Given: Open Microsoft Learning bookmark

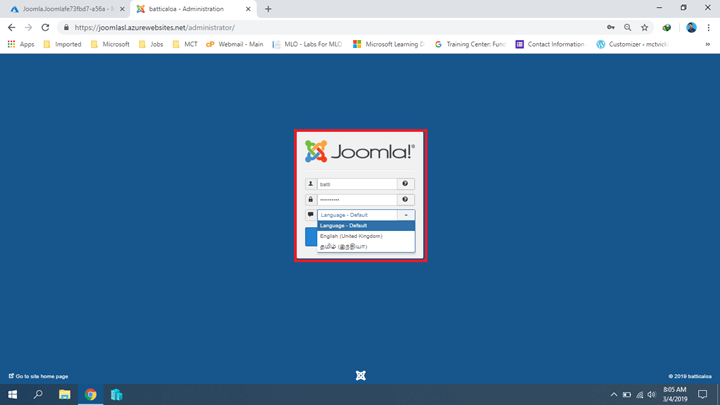Looking at the screenshot, I should click(x=389, y=44).
